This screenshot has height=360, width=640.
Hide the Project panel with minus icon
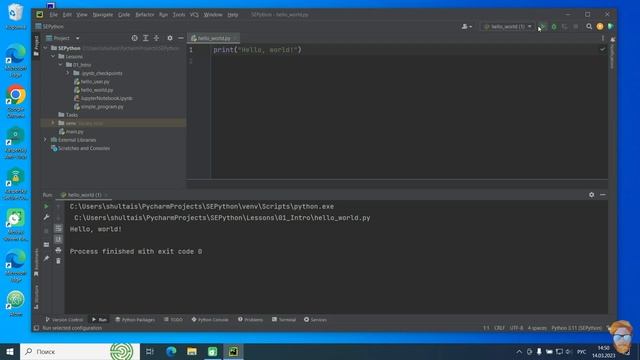pyautogui.click(x=181, y=38)
